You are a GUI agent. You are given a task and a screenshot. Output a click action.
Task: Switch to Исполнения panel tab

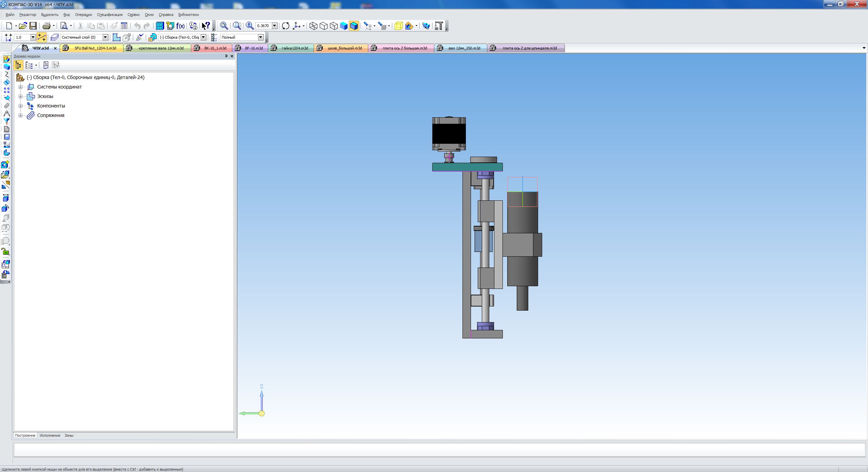50,435
